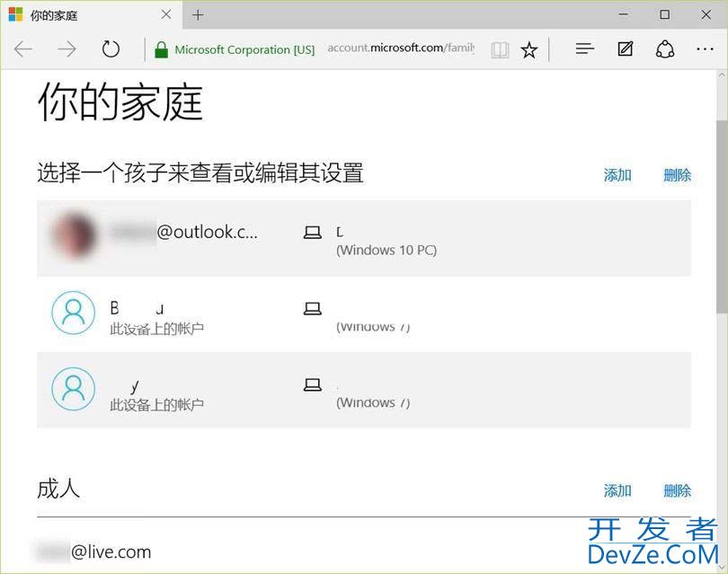Click 删除 link for children section

pos(677,175)
